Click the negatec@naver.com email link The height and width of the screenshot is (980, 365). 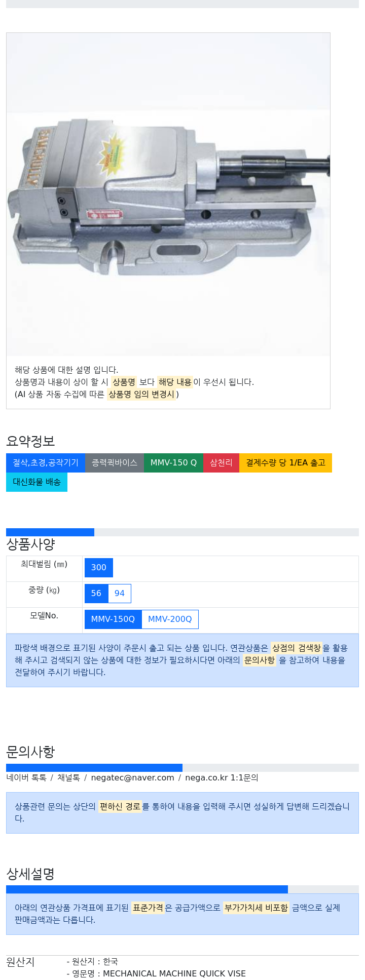pos(132,778)
